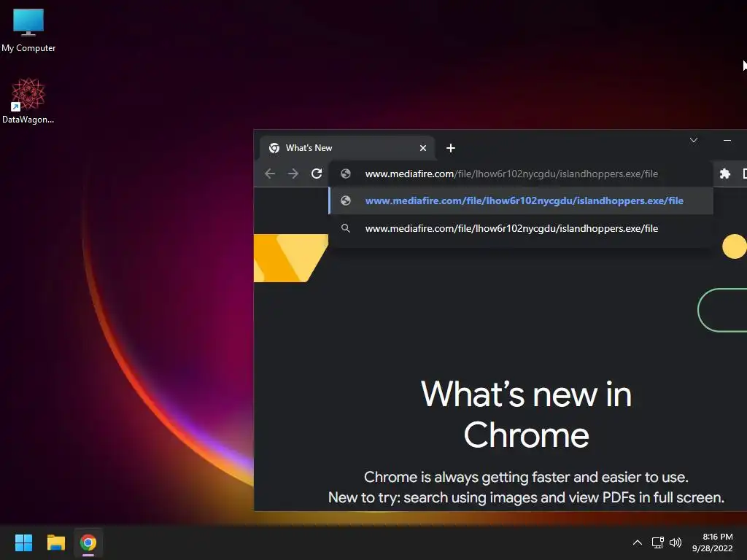Select the mediafire search suggestion
747x560 pixels.
(x=521, y=228)
